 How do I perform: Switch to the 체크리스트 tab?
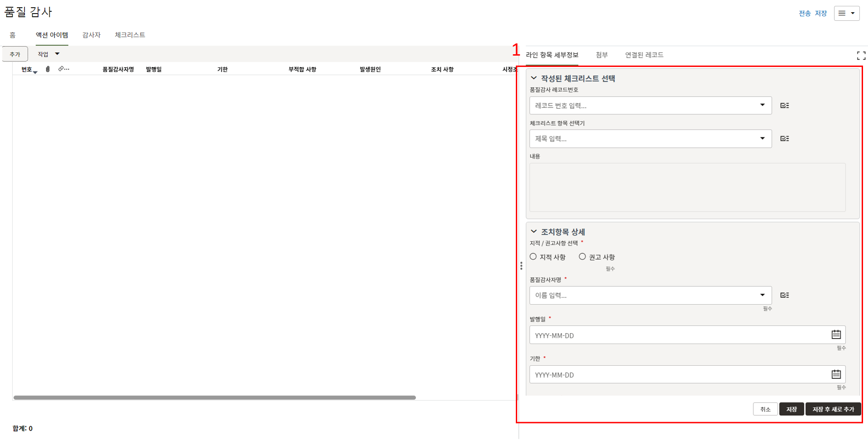(130, 35)
